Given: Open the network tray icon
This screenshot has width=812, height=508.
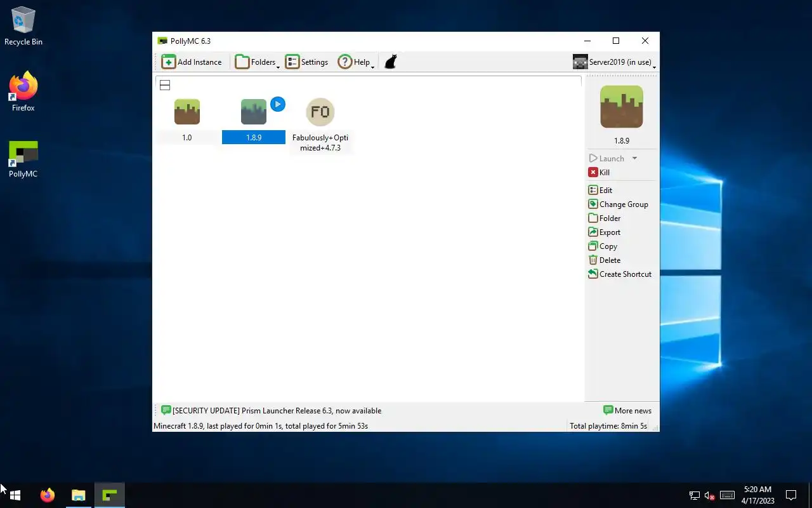Looking at the screenshot, I should coord(695,495).
